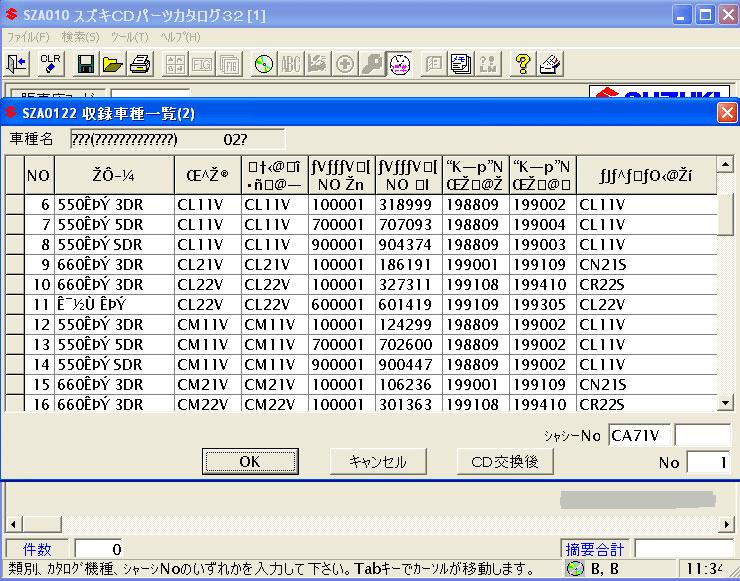Click the greyed book page icon
The width and height of the screenshot is (740, 581).
[434, 63]
